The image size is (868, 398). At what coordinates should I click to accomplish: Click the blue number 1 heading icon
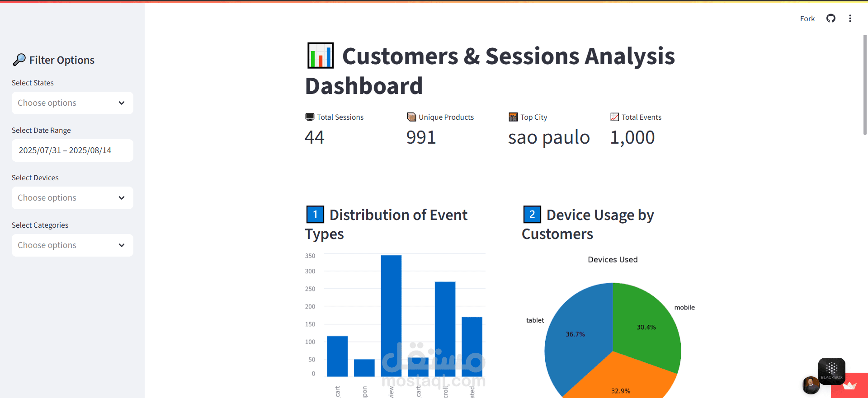click(315, 215)
